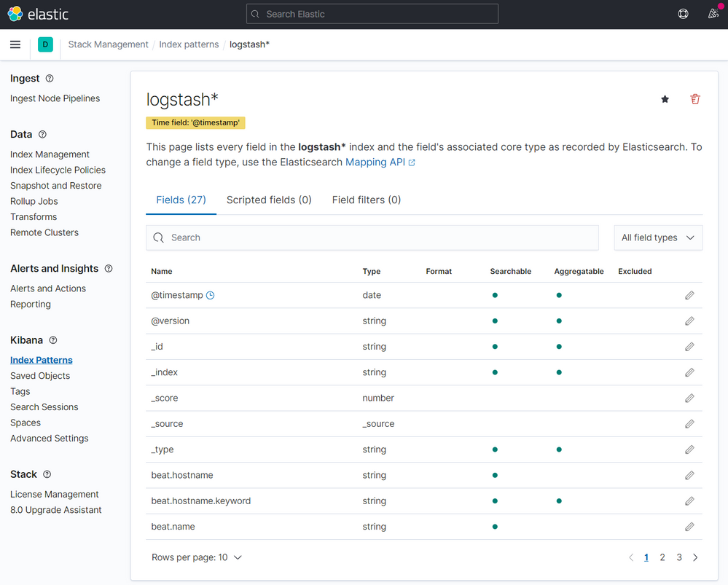
Task: Edit the _source field
Action: [689, 424]
